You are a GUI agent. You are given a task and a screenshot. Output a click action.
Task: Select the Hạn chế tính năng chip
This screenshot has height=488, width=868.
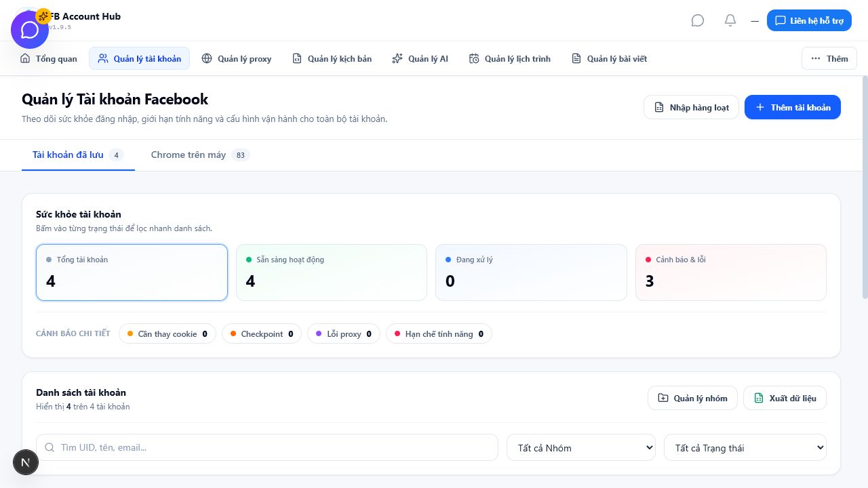(x=439, y=333)
